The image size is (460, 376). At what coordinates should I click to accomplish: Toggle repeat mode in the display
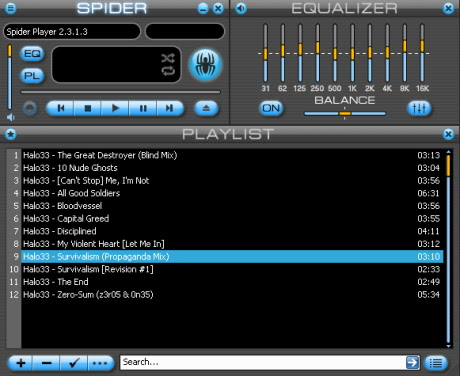(168, 71)
